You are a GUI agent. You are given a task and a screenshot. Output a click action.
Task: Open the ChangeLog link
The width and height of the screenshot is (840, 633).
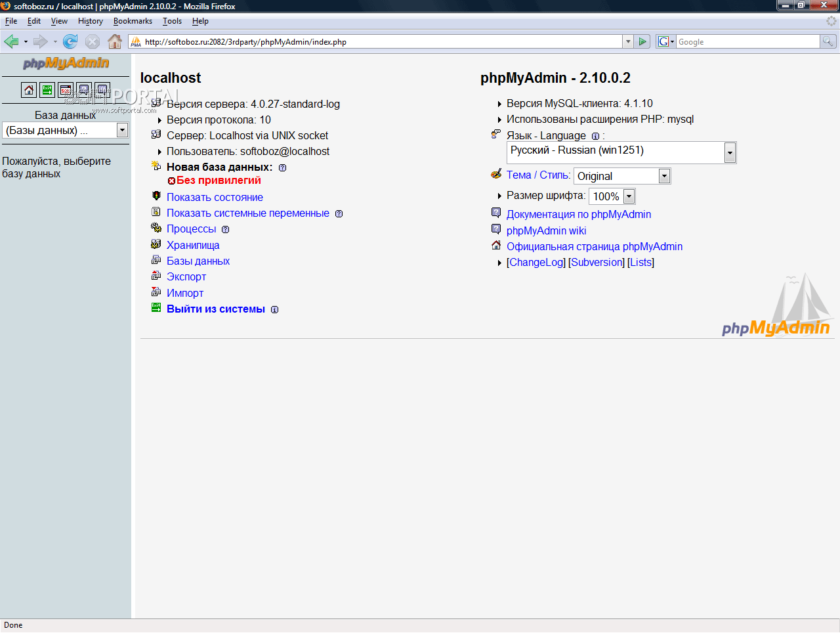click(x=536, y=262)
